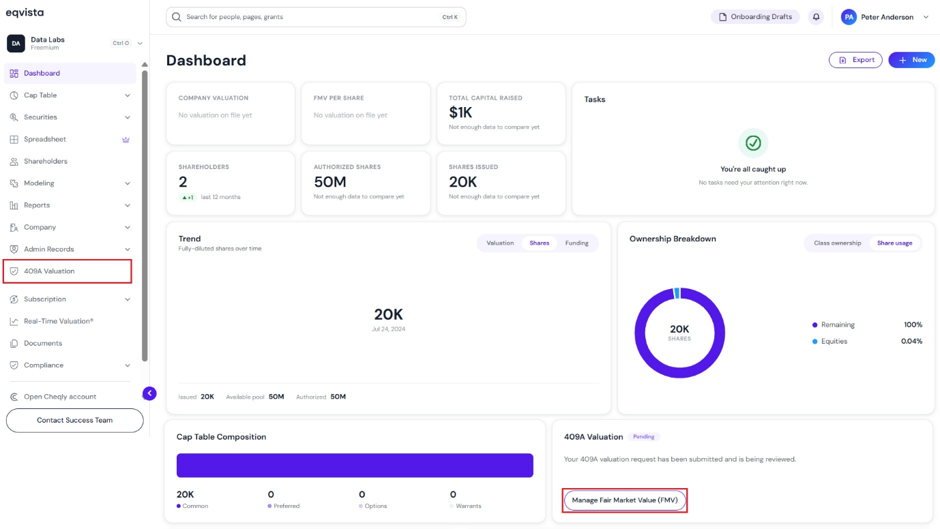This screenshot has height=529, width=940.
Task: Switch Trend chart to Funding
Action: [577, 243]
